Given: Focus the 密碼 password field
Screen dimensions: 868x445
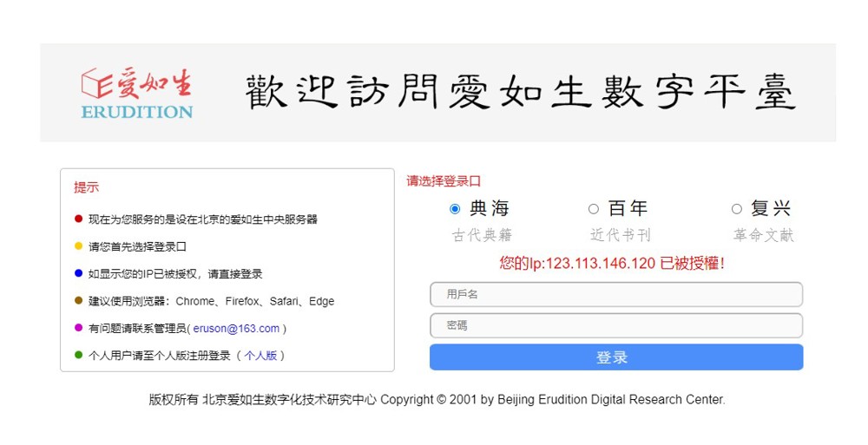Looking at the screenshot, I should click(615, 325).
